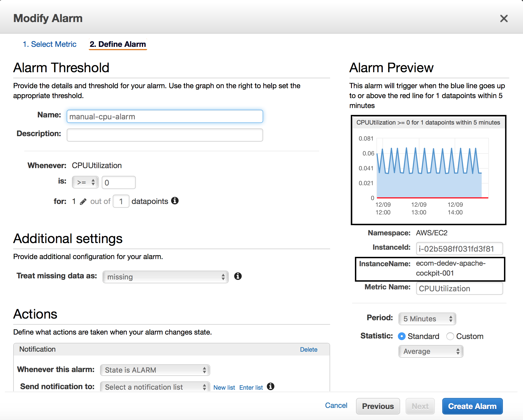Go to the Select Metric step

tap(50, 44)
